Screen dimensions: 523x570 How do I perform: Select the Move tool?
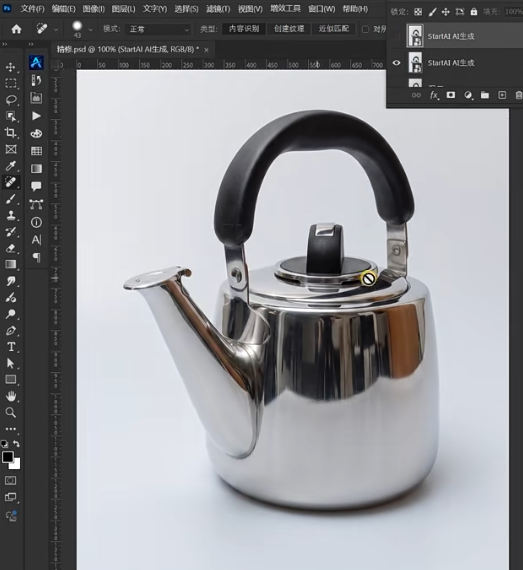(x=11, y=67)
